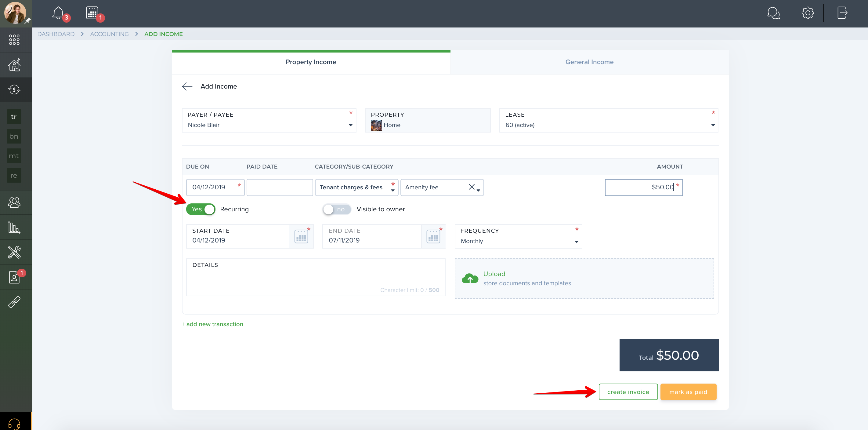Switch to the General Income tab
This screenshot has height=430, width=868.
[589, 62]
